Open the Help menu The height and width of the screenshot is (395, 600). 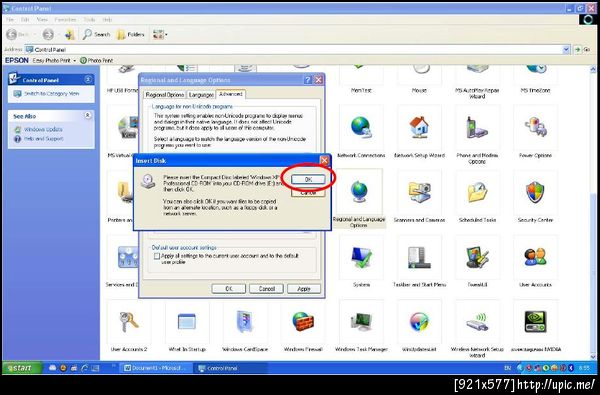coord(107,19)
